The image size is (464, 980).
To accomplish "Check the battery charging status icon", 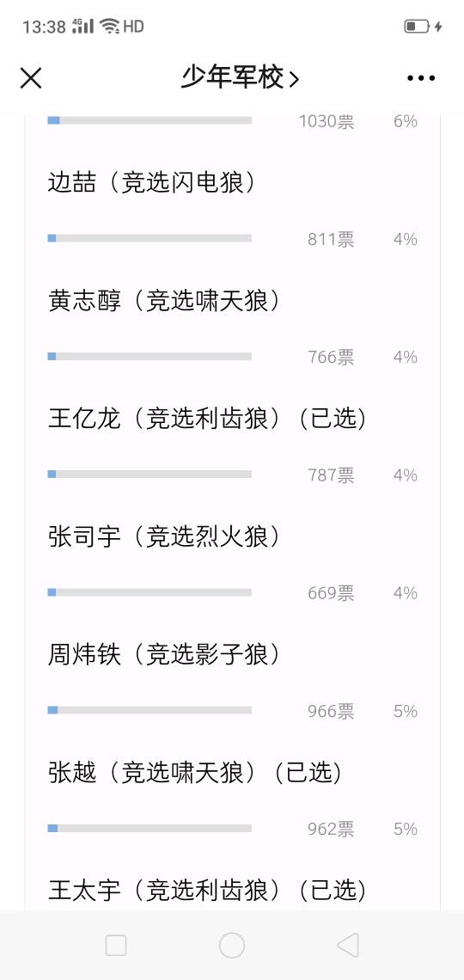I will point(424,27).
